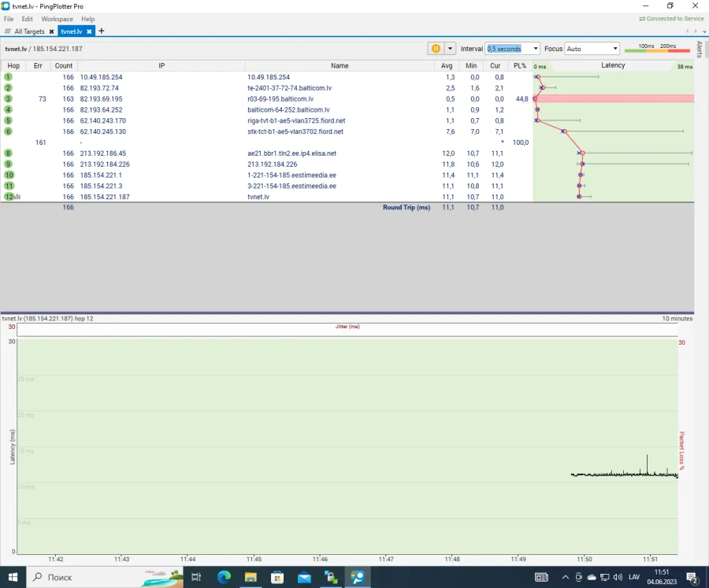Viewport: 709px width, 588px height.
Task: Open the notification center icon
Action: tap(692, 577)
